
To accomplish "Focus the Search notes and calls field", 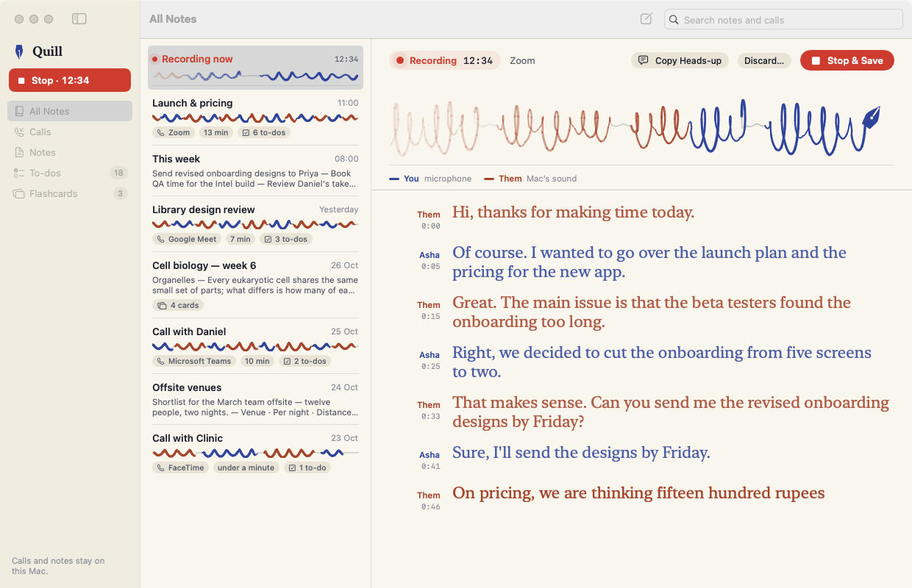I will tap(783, 20).
